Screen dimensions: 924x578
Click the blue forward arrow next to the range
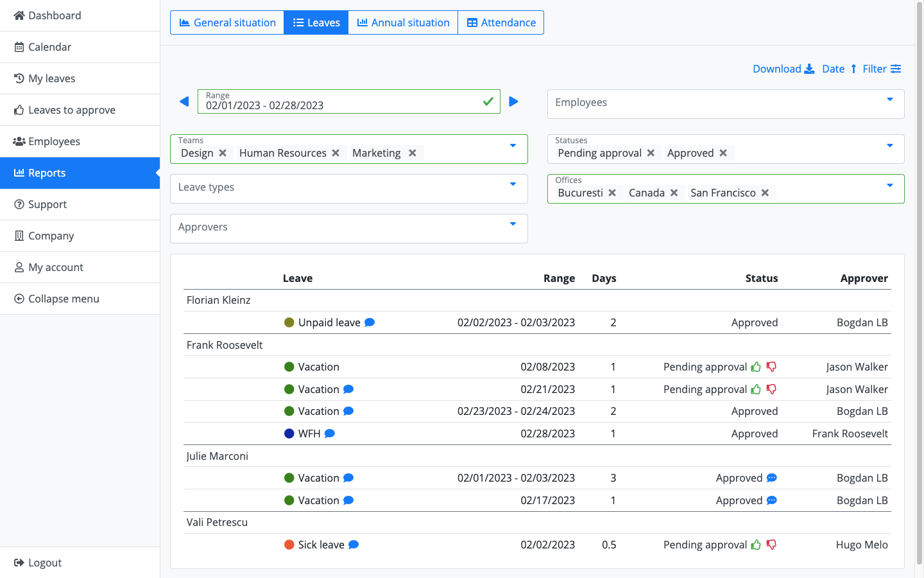(x=513, y=101)
